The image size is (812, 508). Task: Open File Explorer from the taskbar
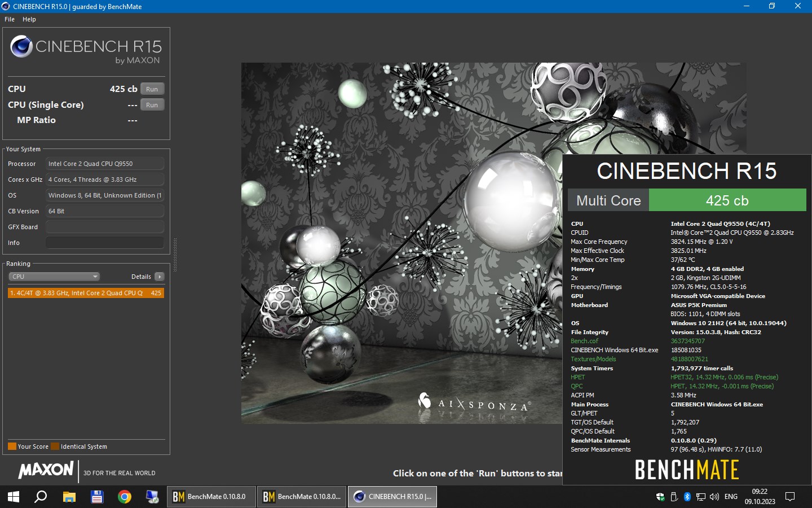[69, 497]
